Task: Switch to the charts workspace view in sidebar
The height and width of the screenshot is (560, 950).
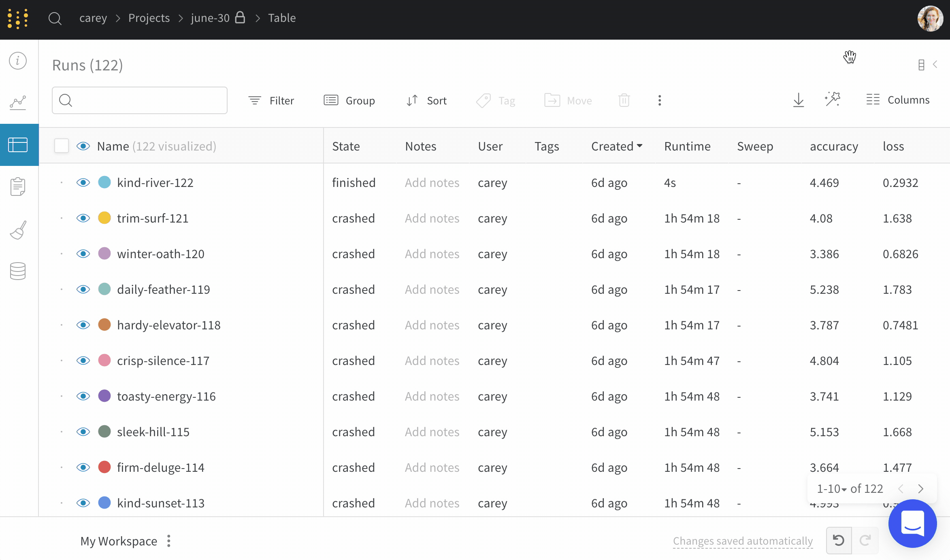Action: coord(18,102)
